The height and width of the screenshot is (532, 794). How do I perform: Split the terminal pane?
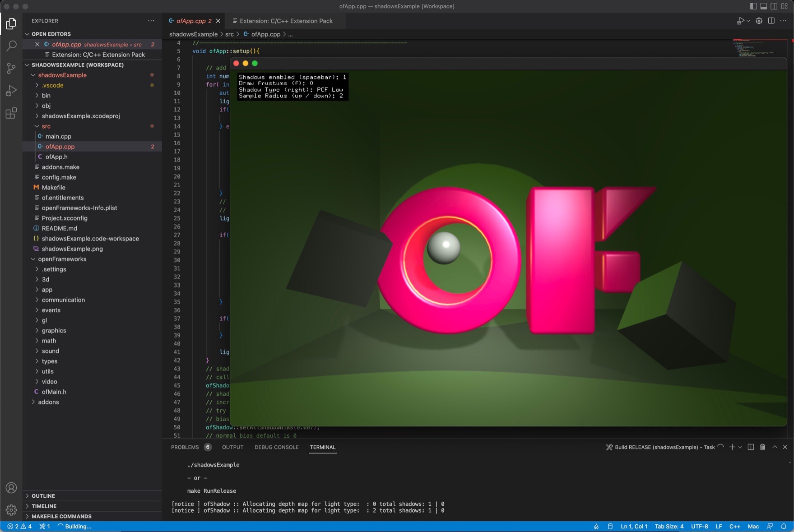[751, 447]
